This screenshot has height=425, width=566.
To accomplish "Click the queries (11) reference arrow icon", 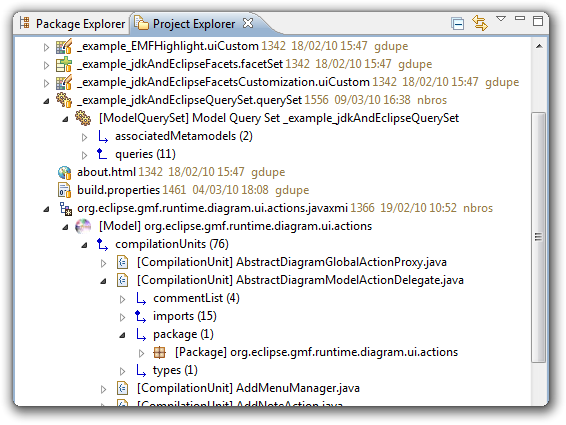I will pyautogui.click(x=102, y=154).
